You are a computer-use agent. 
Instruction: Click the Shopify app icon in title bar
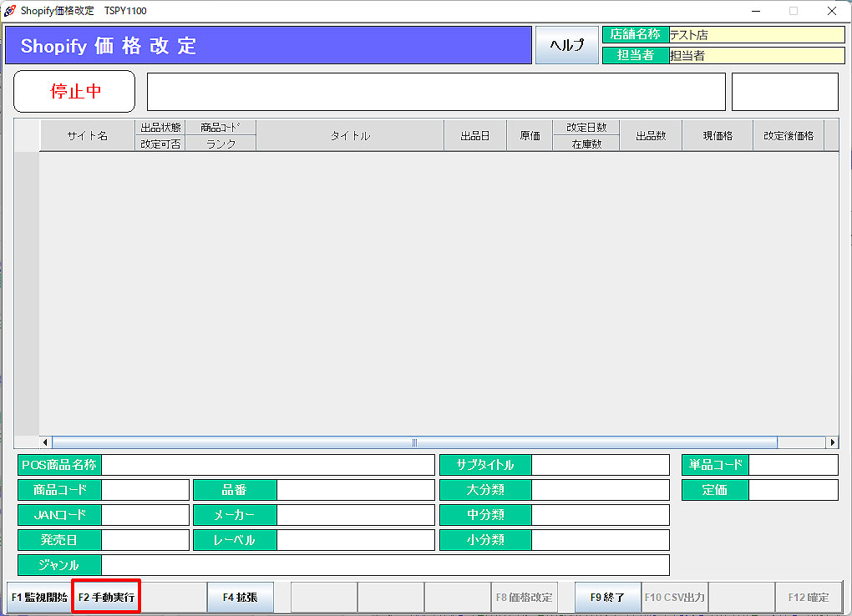coord(10,11)
